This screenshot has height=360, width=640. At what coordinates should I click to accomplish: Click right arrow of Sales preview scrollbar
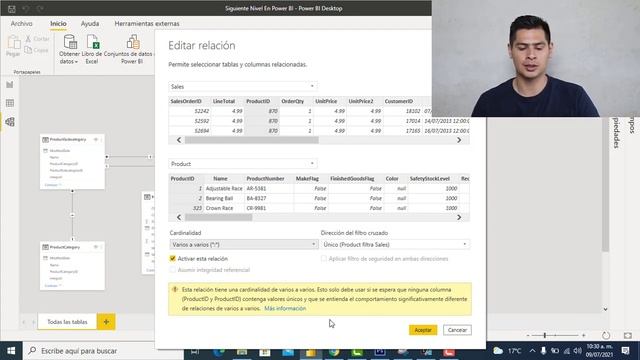click(459, 140)
